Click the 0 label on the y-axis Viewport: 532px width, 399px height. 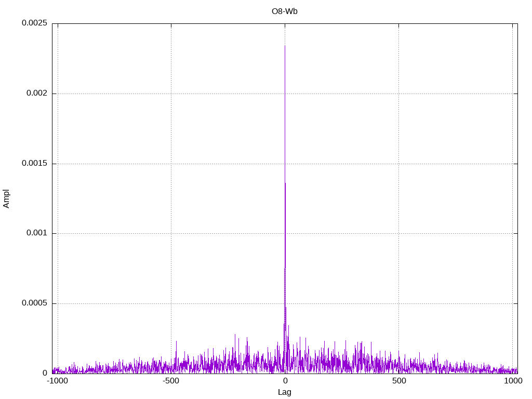(45, 373)
